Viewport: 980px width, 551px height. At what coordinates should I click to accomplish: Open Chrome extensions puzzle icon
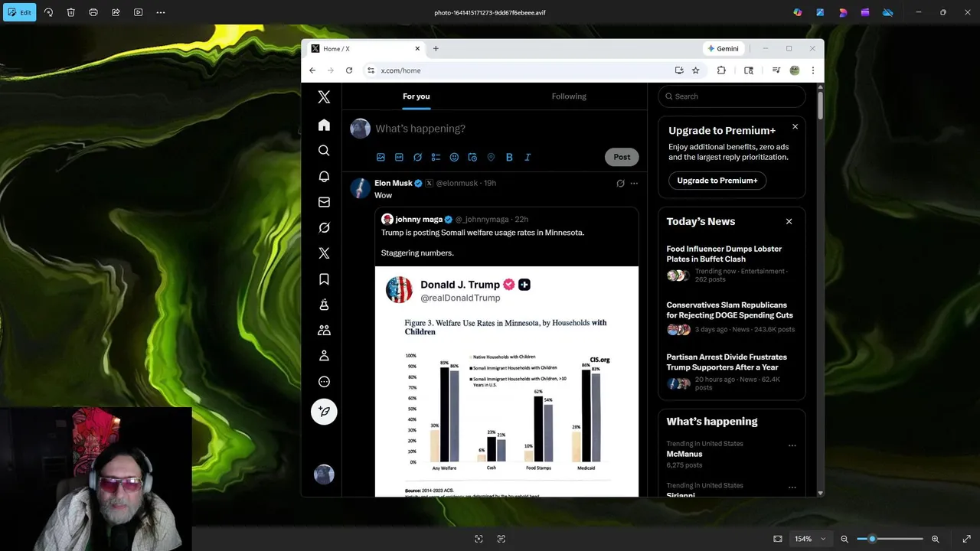click(721, 70)
